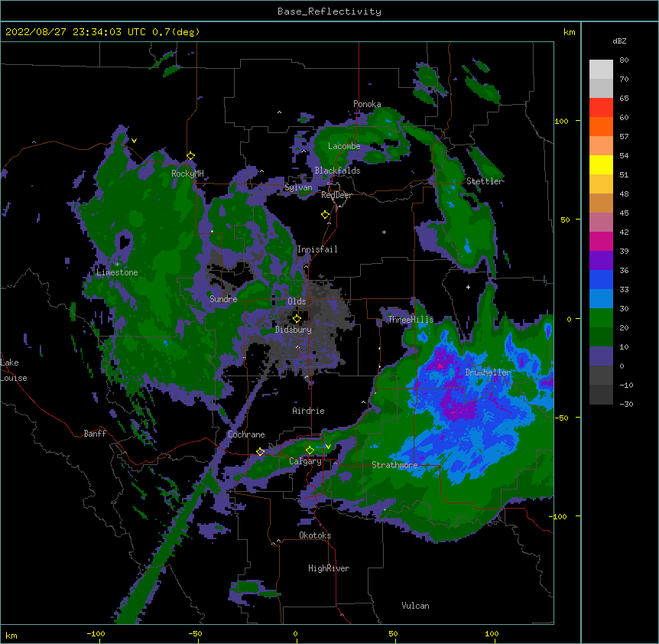Image resolution: width=659 pixels, height=644 pixels.
Task: Click the yellow v marker beside Calgary's diamond
Action: tap(328, 447)
